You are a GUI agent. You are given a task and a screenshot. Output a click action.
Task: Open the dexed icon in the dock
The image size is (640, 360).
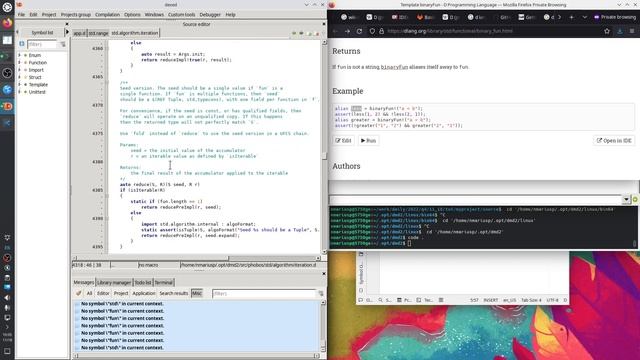(7, 106)
